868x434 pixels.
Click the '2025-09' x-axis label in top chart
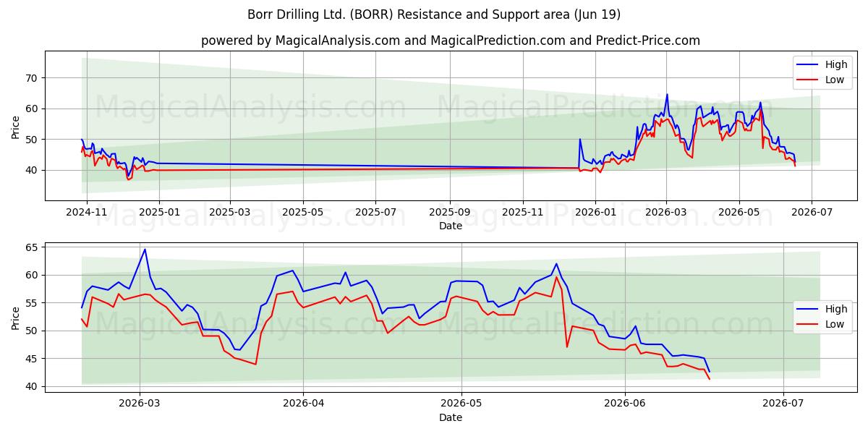tap(450, 213)
